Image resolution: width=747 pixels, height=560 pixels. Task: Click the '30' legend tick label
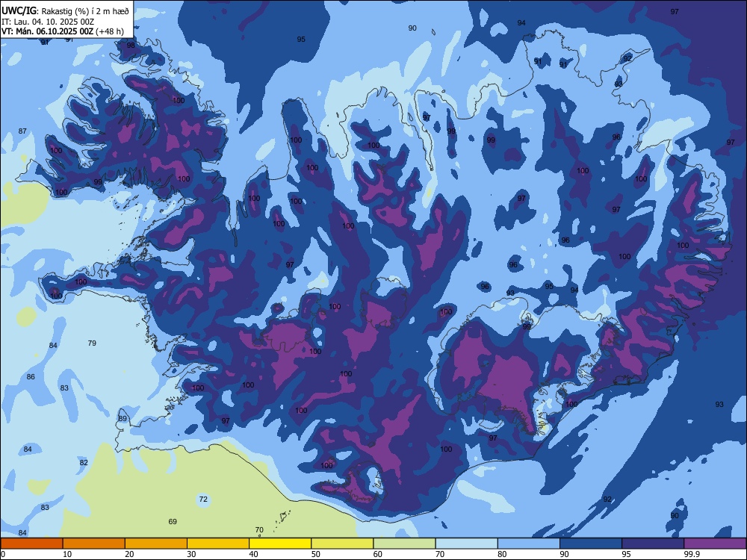(191, 554)
